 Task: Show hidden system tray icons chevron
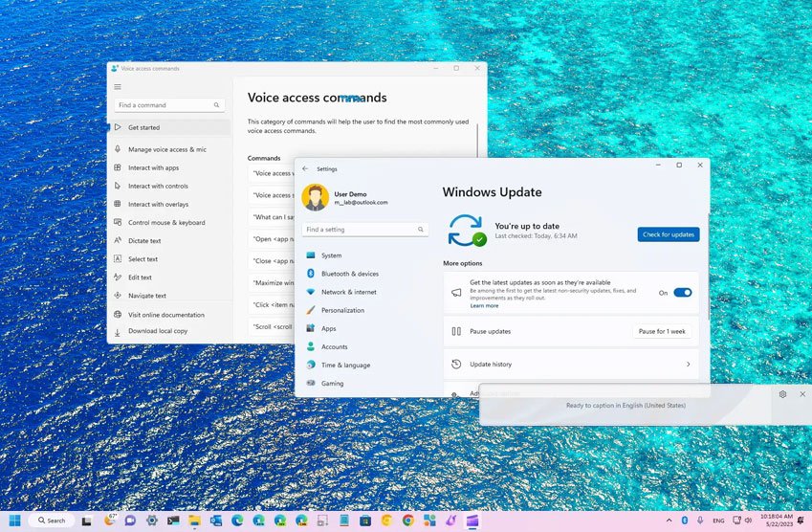pos(669,521)
